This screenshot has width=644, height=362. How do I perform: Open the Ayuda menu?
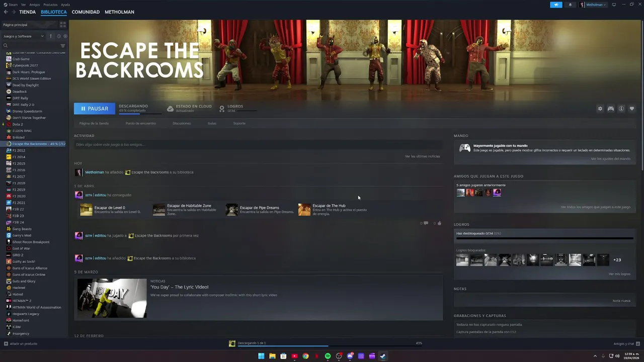(x=65, y=5)
